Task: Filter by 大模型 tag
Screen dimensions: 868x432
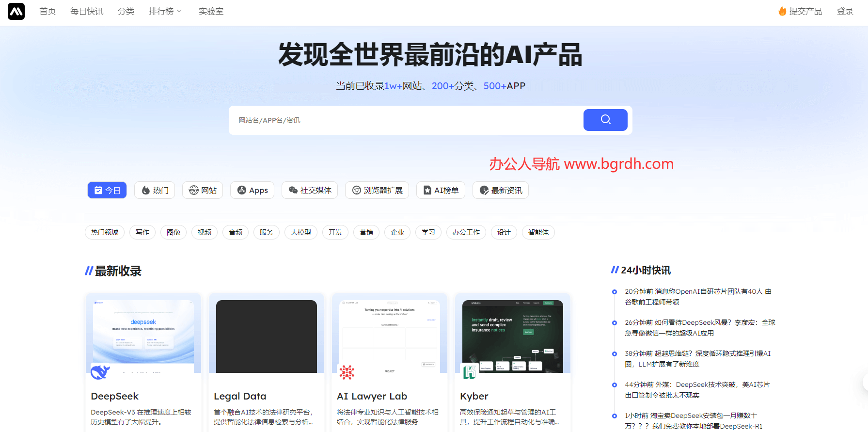Action: coord(301,232)
